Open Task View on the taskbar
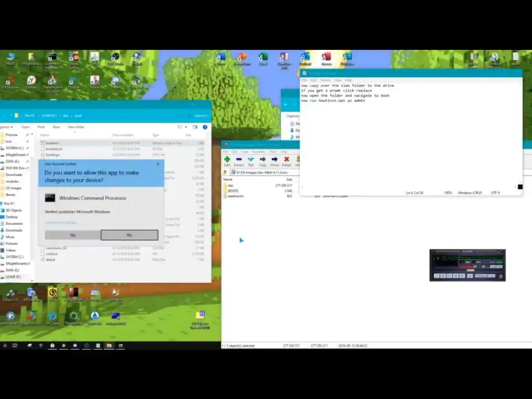The height and width of the screenshot is (399, 532). 15,345
